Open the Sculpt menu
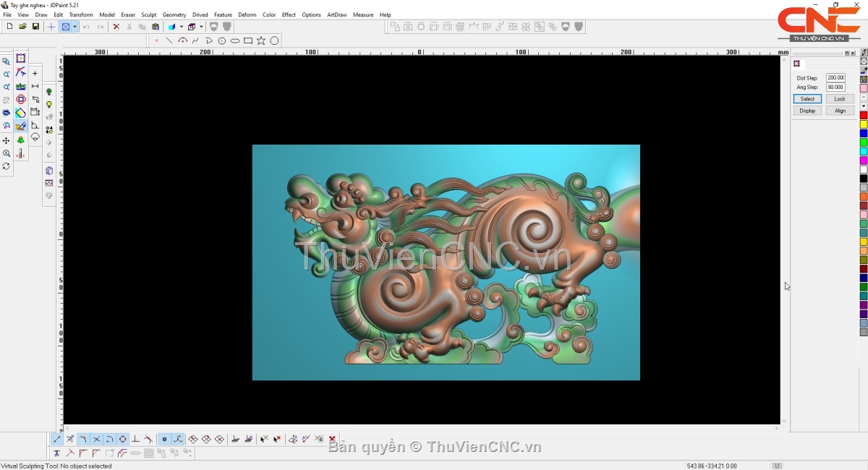Screen dimensions: 868x470 [148, 14]
